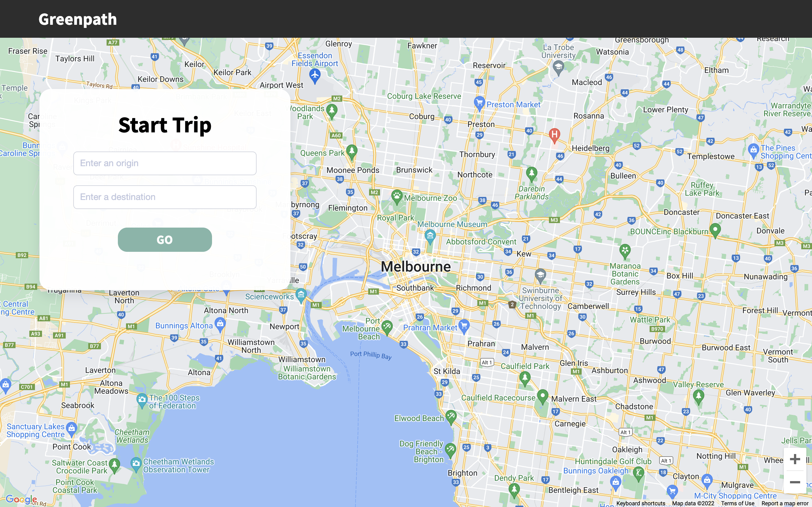Open the Terms of Use link

pos(737,503)
